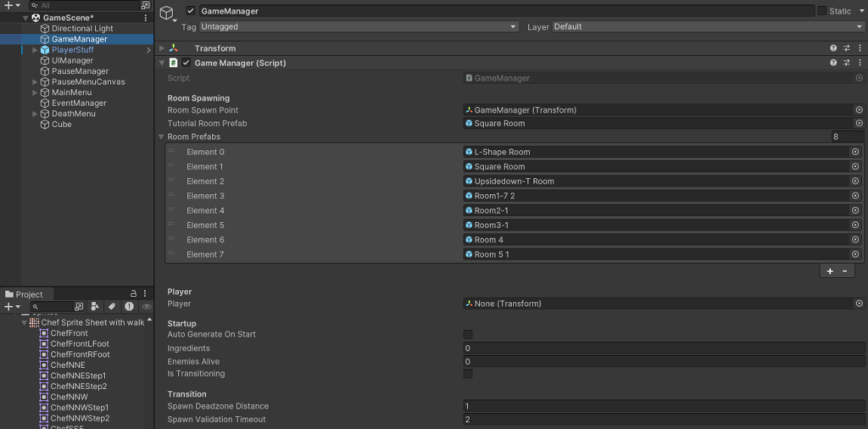Click the Spawn Deadzone Distance field
This screenshot has width=868, height=429.
point(661,407)
